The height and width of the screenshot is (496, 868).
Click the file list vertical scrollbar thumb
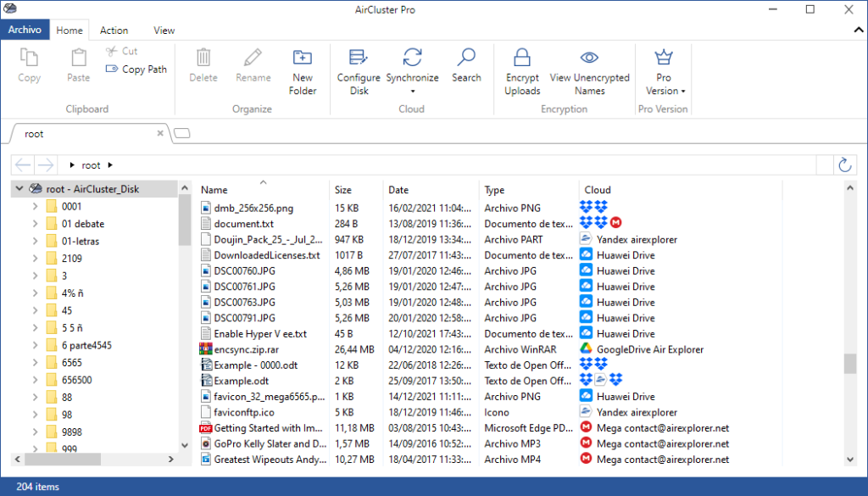click(x=850, y=364)
